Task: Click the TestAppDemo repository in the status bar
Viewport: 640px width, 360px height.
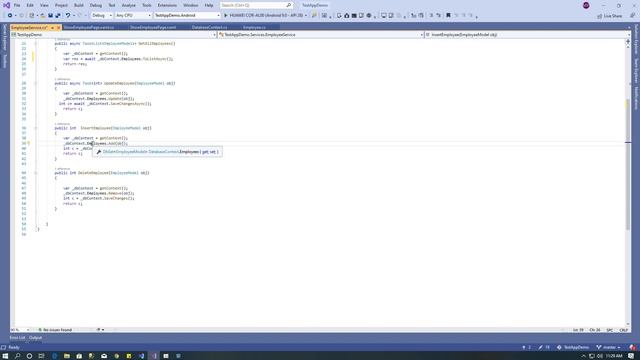Action: [x=573, y=347]
